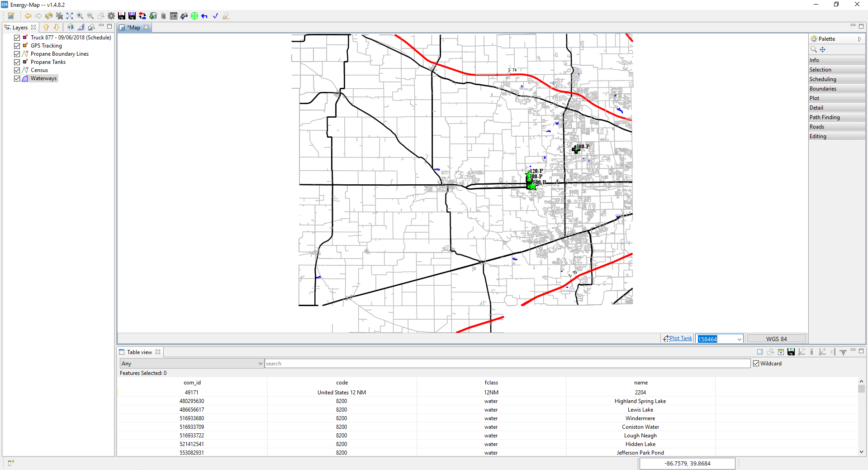The width and height of the screenshot is (868, 470).
Task: Sort table by the fclass column header
Action: [x=491, y=383]
